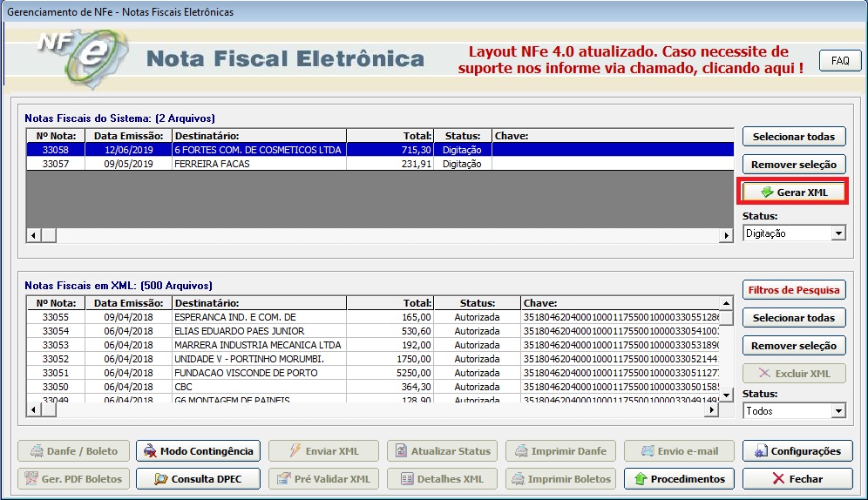Click Total header in XML notas table
868x500 pixels.
[x=390, y=303]
